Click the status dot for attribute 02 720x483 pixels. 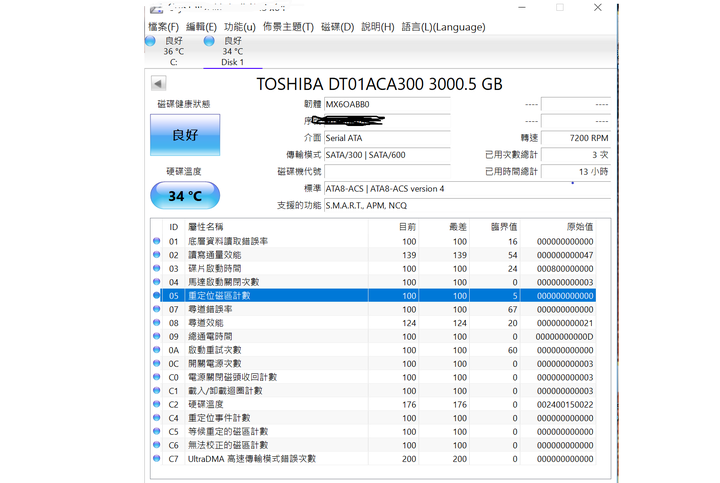pos(157,254)
